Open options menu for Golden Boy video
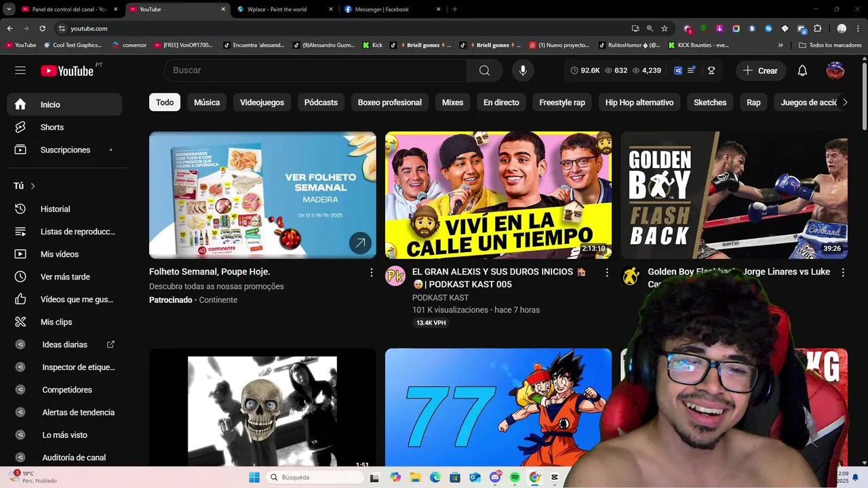 tap(843, 272)
